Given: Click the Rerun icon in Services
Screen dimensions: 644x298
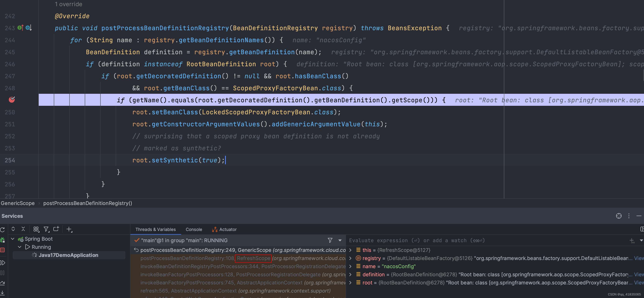Looking at the screenshot, I should [x=3, y=229].
